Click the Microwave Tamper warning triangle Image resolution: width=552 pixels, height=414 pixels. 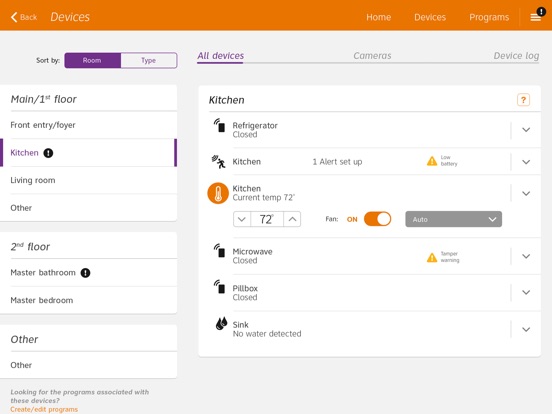pyautogui.click(x=432, y=257)
